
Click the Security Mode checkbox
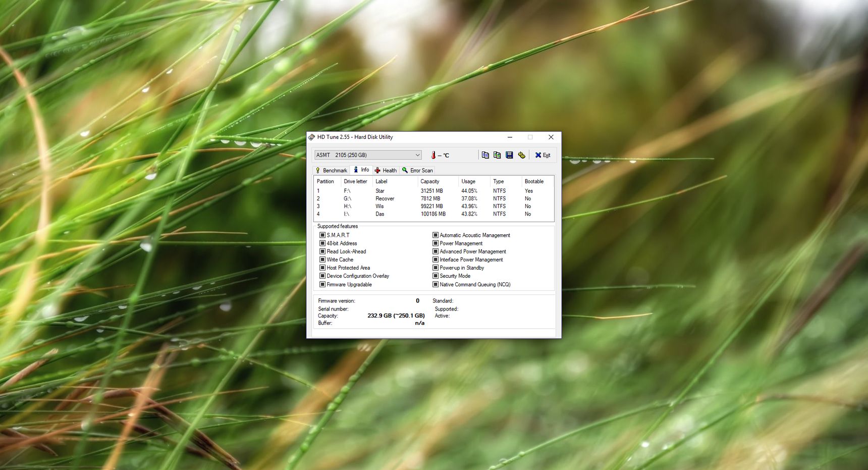click(436, 276)
